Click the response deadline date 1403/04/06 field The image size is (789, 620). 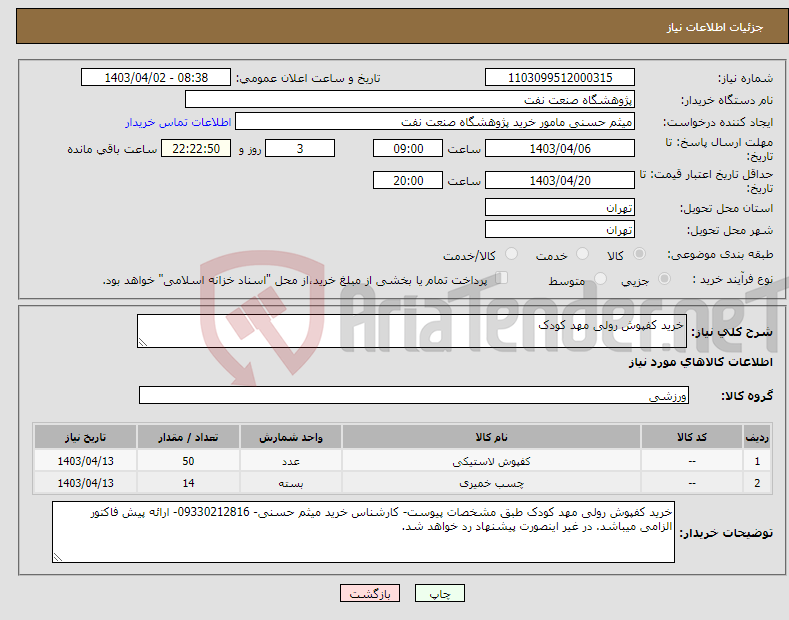[x=560, y=148]
